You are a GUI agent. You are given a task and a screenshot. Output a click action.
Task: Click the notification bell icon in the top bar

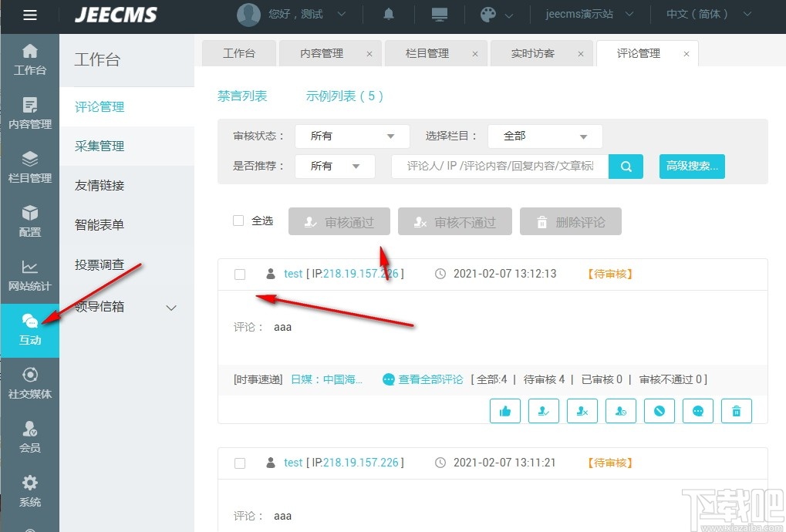(388, 14)
